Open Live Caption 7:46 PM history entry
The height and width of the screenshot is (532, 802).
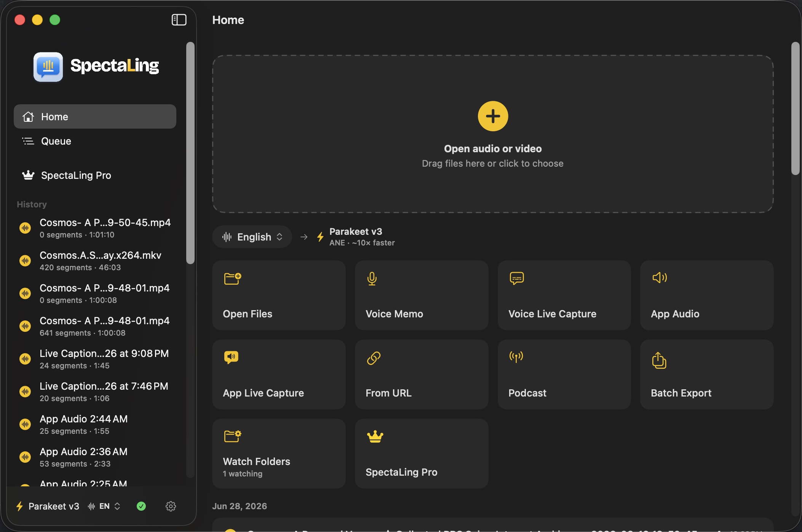(95, 392)
